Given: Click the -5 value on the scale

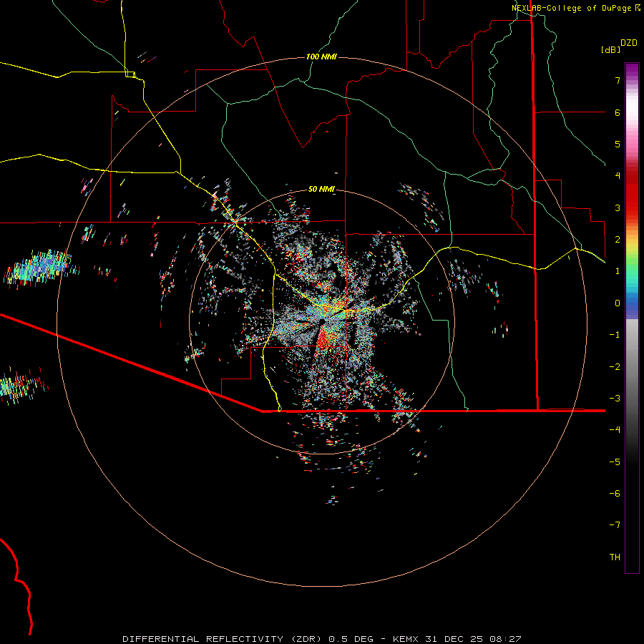Looking at the screenshot, I should pyautogui.click(x=615, y=462).
